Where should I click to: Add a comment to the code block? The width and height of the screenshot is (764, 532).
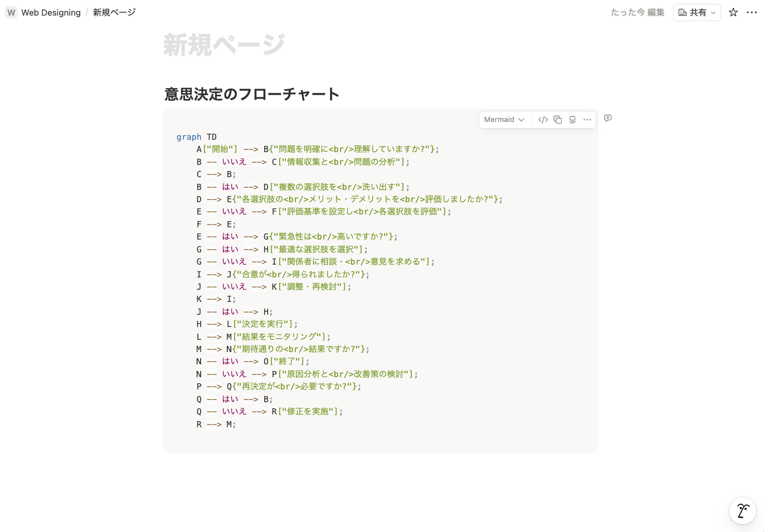(608, 118)
